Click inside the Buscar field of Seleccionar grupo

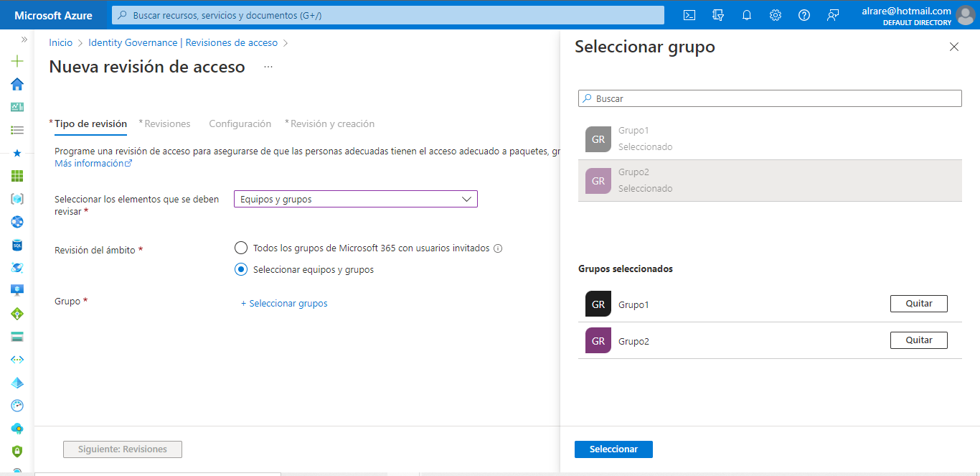tap(769, 98)
